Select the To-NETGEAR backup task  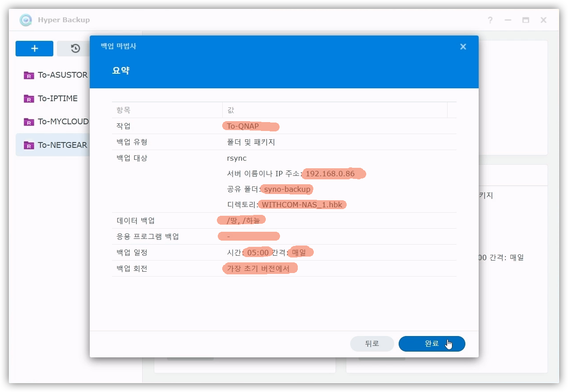pos(62,145)
